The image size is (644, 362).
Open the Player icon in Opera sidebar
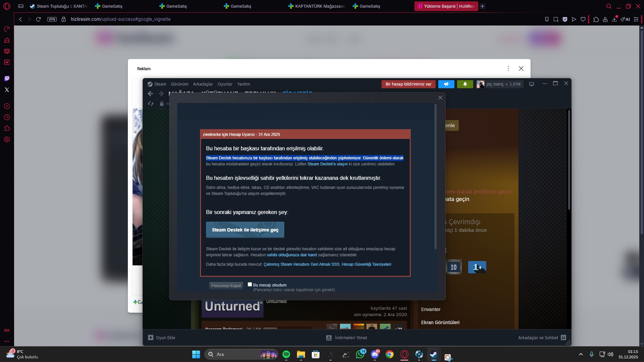7,106
